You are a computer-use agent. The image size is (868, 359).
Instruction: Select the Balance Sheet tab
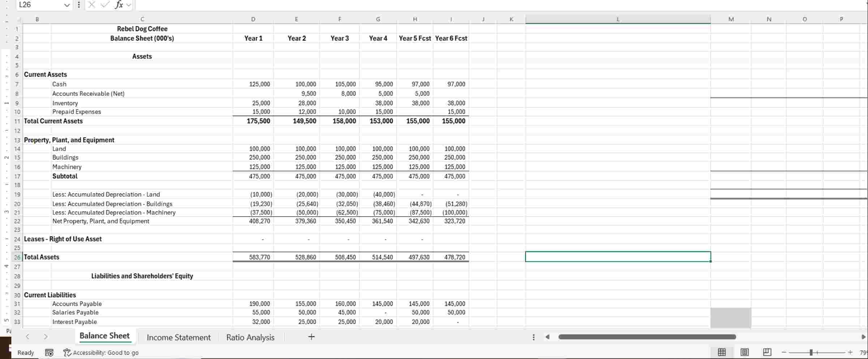point(104,336)
